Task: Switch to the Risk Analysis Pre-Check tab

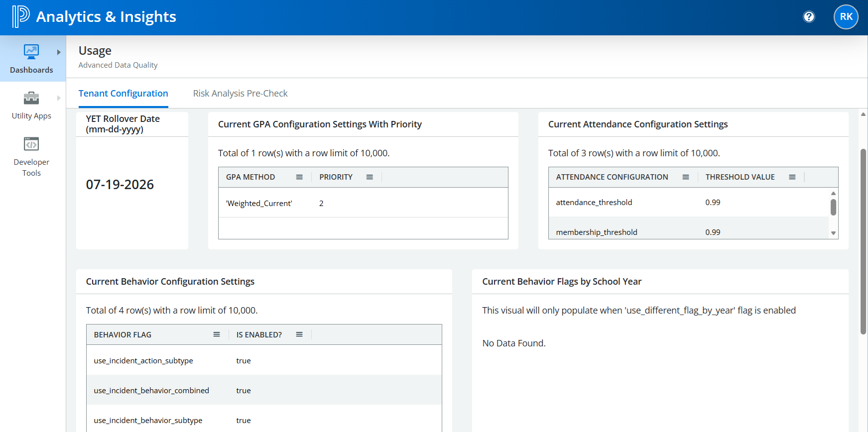Action: tap(240, 94)
